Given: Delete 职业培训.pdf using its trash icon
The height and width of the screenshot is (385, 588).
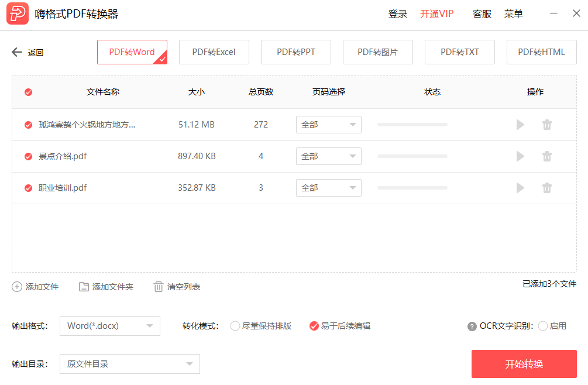Looking at the screenshot, I should [546, 188].
